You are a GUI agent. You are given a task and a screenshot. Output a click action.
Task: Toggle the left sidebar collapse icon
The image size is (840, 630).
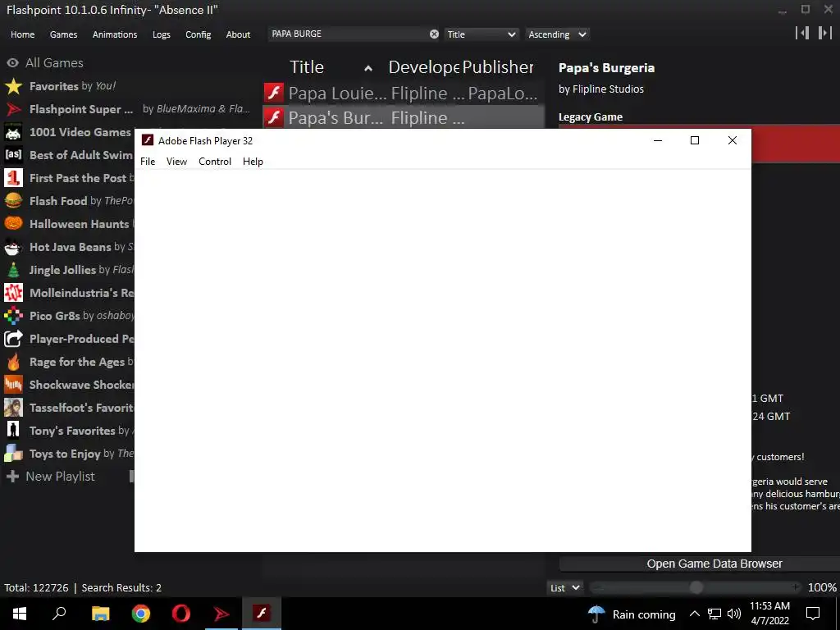tap(802, 33)
